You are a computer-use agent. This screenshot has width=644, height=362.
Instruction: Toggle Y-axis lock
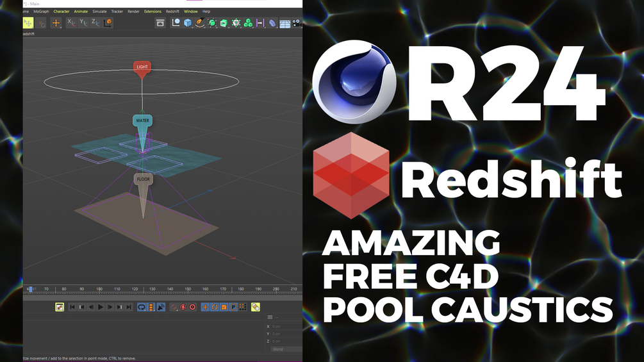[83, 22]
